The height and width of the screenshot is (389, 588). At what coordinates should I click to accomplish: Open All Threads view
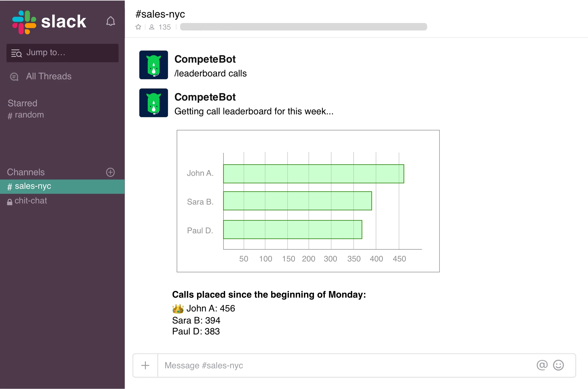click(x=49, y=76)
